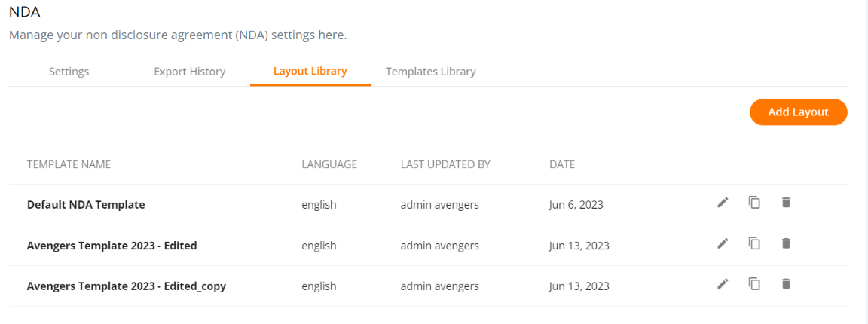The height and width of the screenshot is (324, 868).
Task: Open the Default NDA Template row
Action: click(x=428, y=204)
